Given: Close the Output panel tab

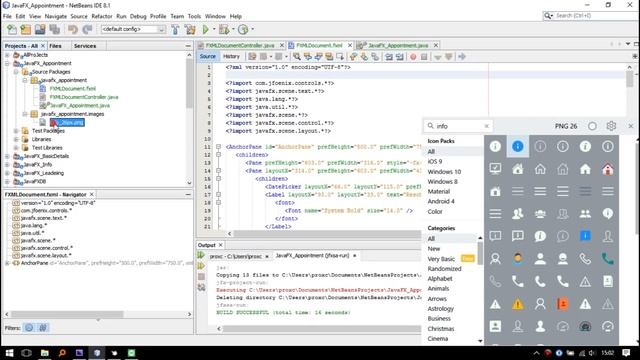Looking at the screenshot, I should coord(220,245).
